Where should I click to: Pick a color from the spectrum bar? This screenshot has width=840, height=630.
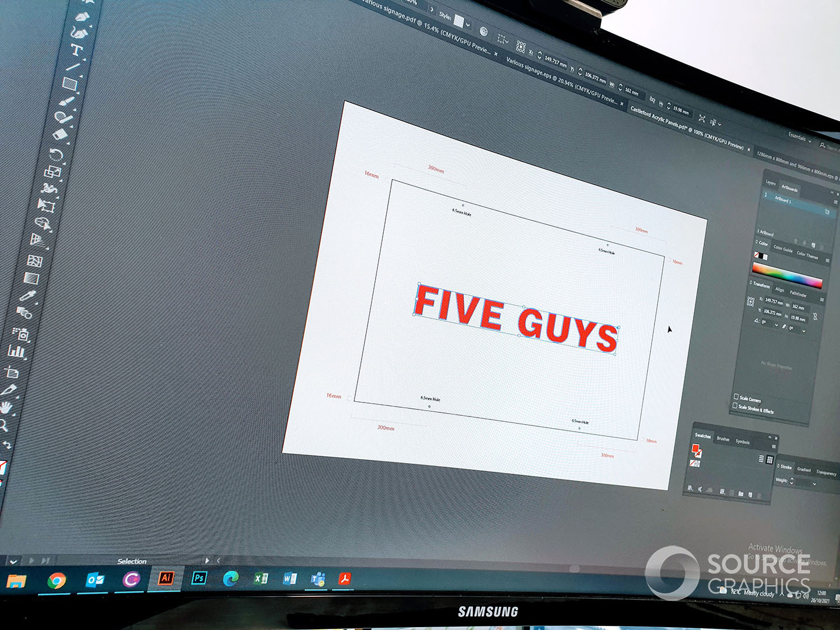point(786,275)
